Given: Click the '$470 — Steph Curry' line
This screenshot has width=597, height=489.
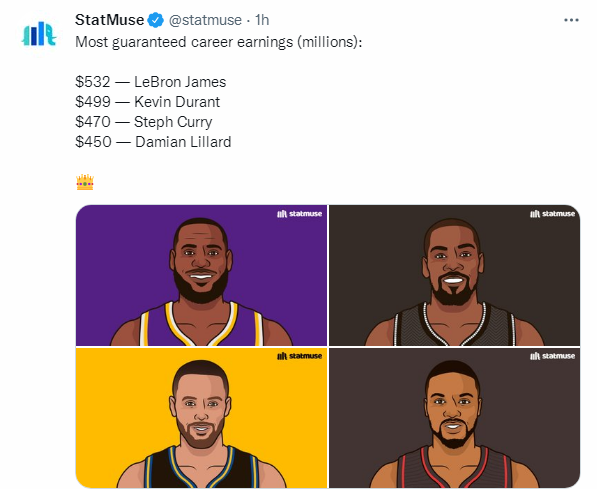Looking at the screenshot, I should 144,122.
